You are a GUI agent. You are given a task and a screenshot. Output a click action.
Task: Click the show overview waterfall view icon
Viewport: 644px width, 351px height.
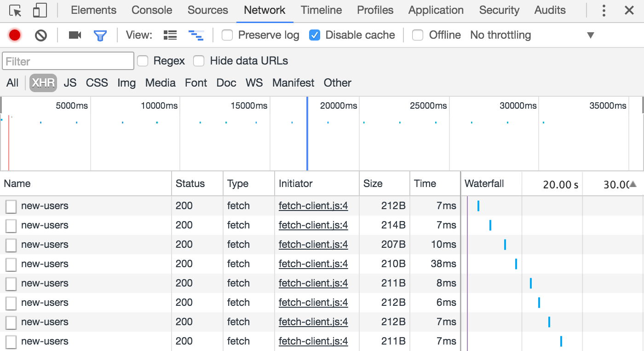click(x=196, y=35)
